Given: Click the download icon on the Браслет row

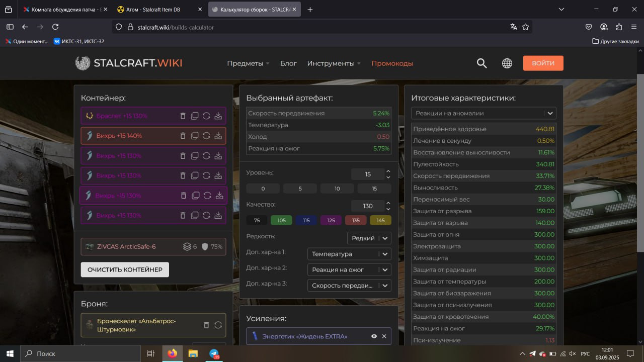Looking at the screenshot, I should [x=218, y=116].
